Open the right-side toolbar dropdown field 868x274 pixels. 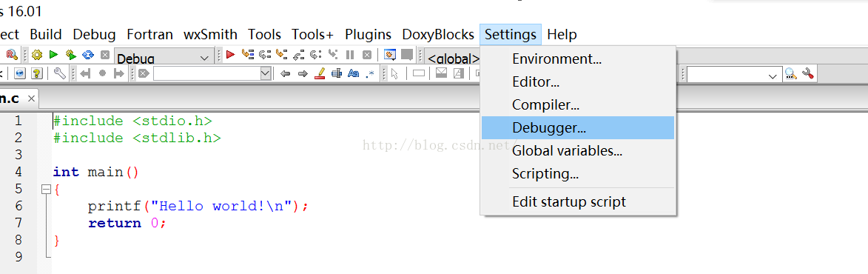click(x=734, y=74)
